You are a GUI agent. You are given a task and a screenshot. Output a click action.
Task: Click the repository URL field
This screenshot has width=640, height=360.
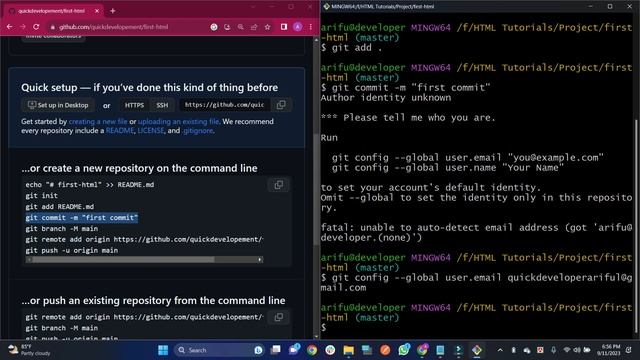(x=224, y=105)
